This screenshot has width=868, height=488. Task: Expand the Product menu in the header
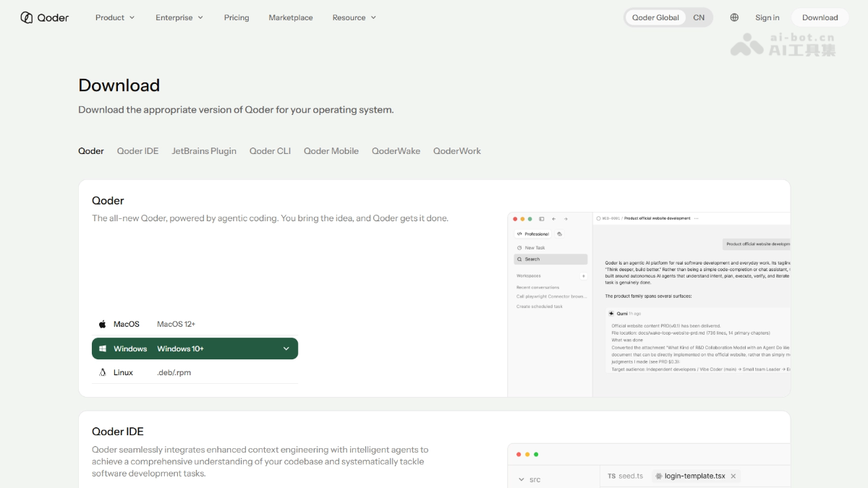point(115,17)
